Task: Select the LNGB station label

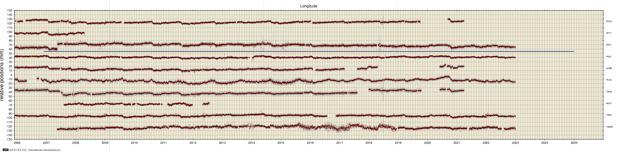Action: (609, 68)
